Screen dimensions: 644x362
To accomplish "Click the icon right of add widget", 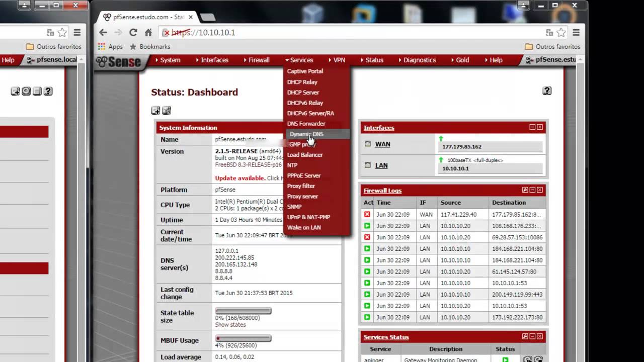I will click(167, 111).
